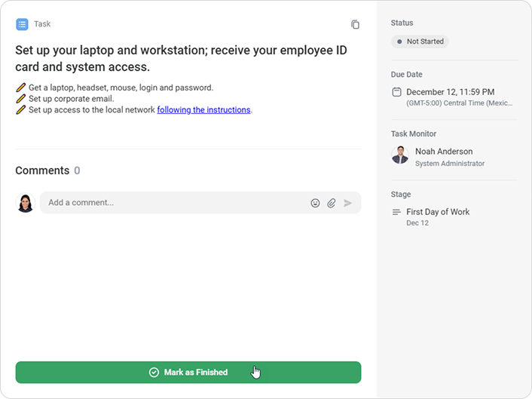This screenshot has width=532, height=399.
Task: Click the blue Task type icon
Action: point(22,24)
